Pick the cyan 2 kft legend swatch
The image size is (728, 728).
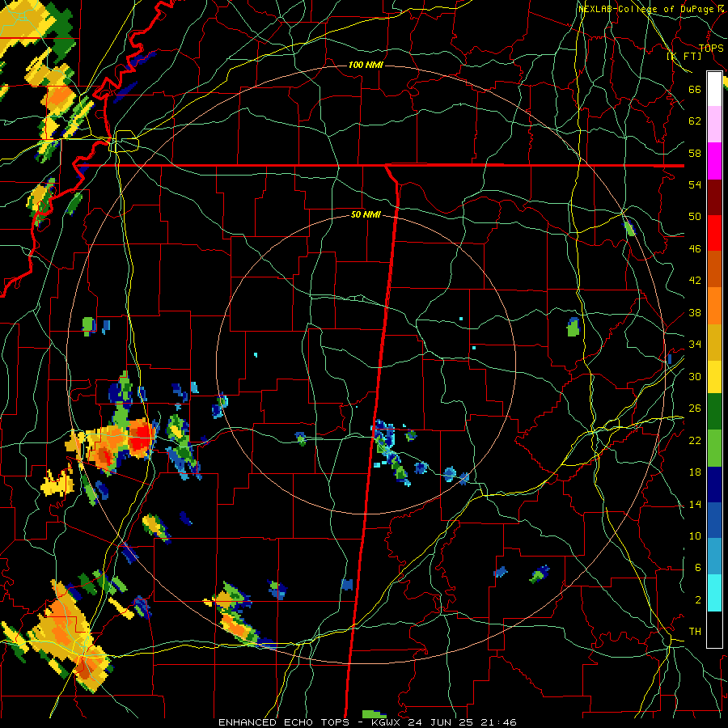coord(714,593)
